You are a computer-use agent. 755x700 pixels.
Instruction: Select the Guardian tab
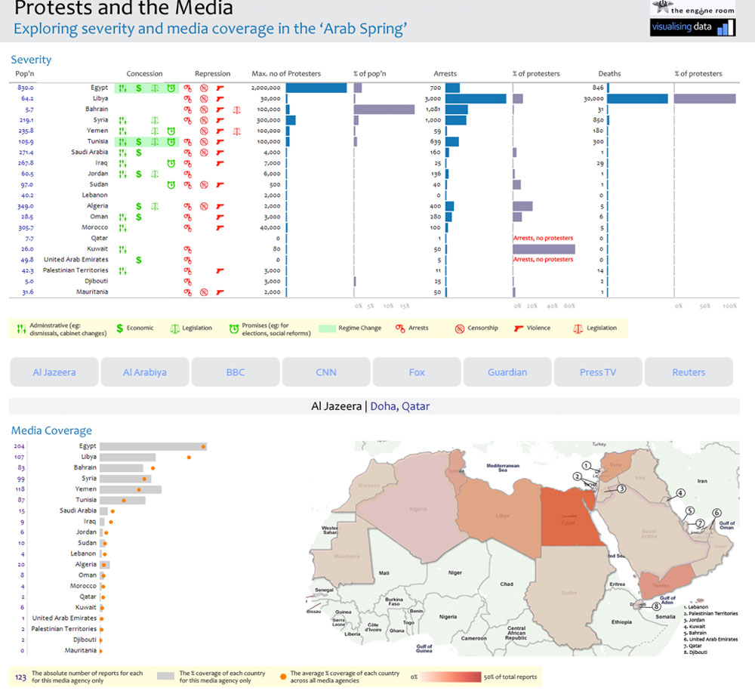507,372
